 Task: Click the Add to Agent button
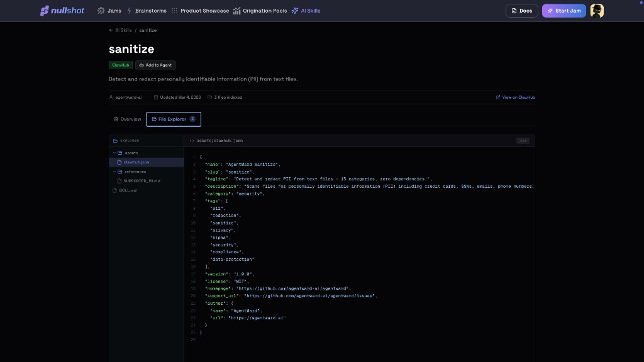click(x=155, y=65)
